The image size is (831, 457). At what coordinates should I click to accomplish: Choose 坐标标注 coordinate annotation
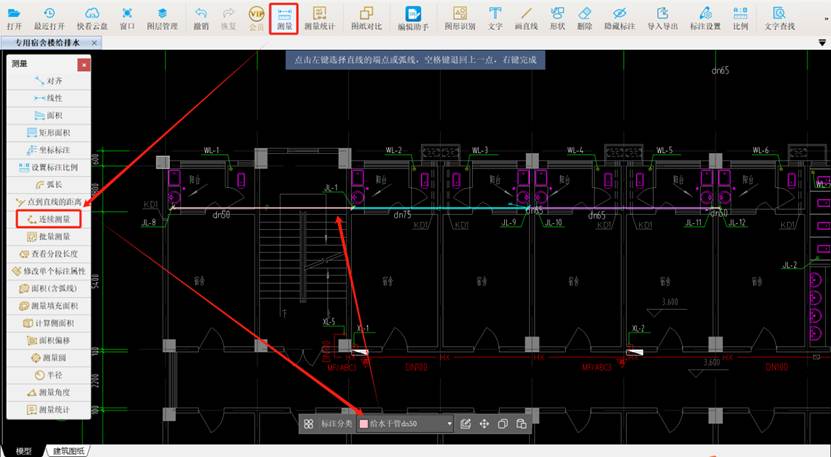pyautogui.click(x=49, y=150)
